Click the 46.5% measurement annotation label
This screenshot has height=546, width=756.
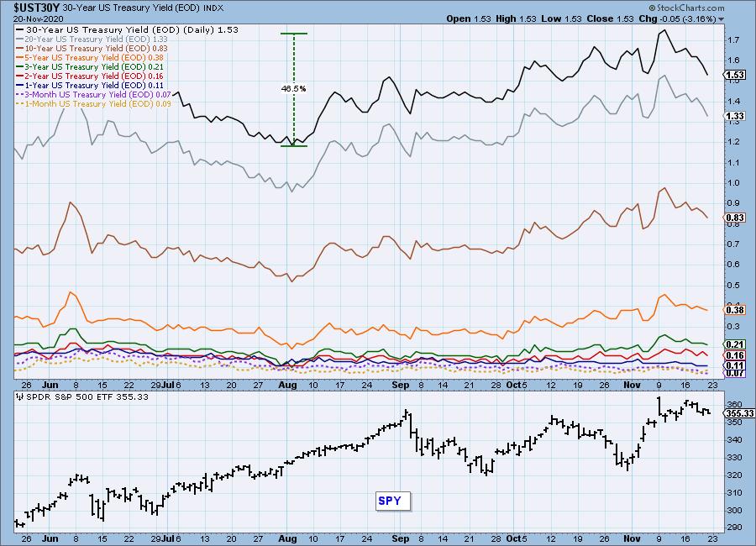293,89
